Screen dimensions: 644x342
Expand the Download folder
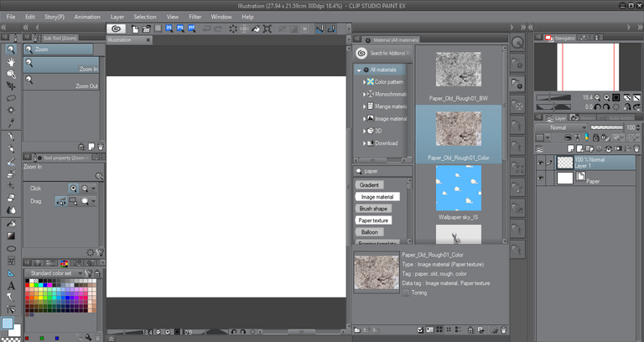pyautogui.click(x=364, y=143)
